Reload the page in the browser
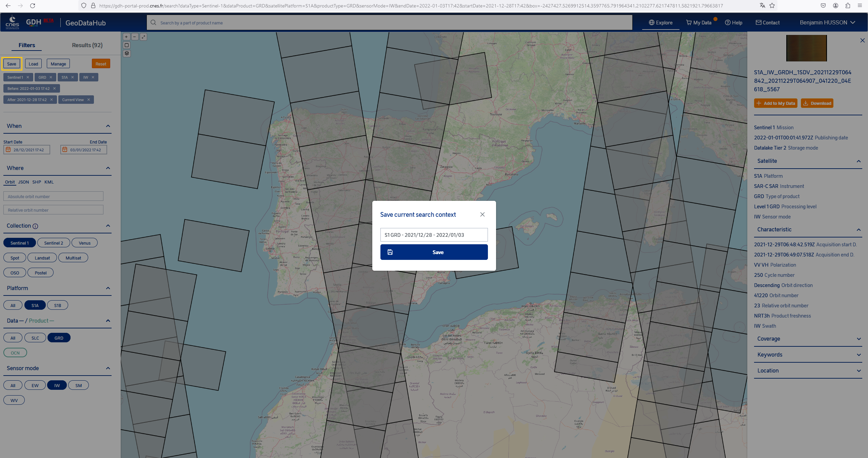Image resolution: width=868 pixels, height=458 pixels. coord(33,5)
